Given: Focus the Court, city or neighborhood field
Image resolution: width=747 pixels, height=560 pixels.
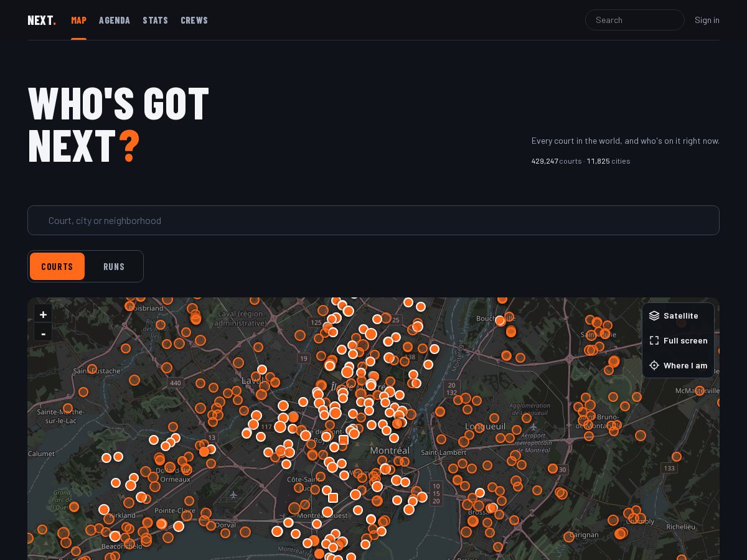Looking at the screenshot, I should click(x=374, y=220).
